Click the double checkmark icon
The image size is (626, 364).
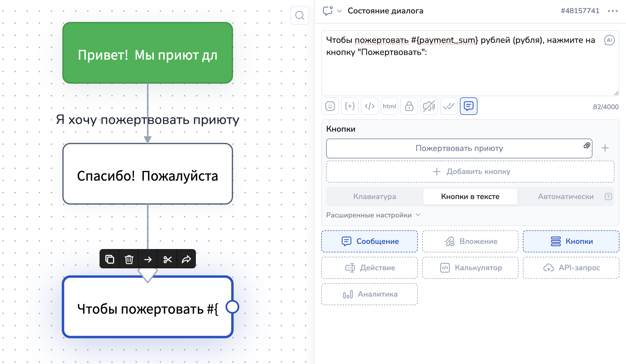click(x=449, y=106)
